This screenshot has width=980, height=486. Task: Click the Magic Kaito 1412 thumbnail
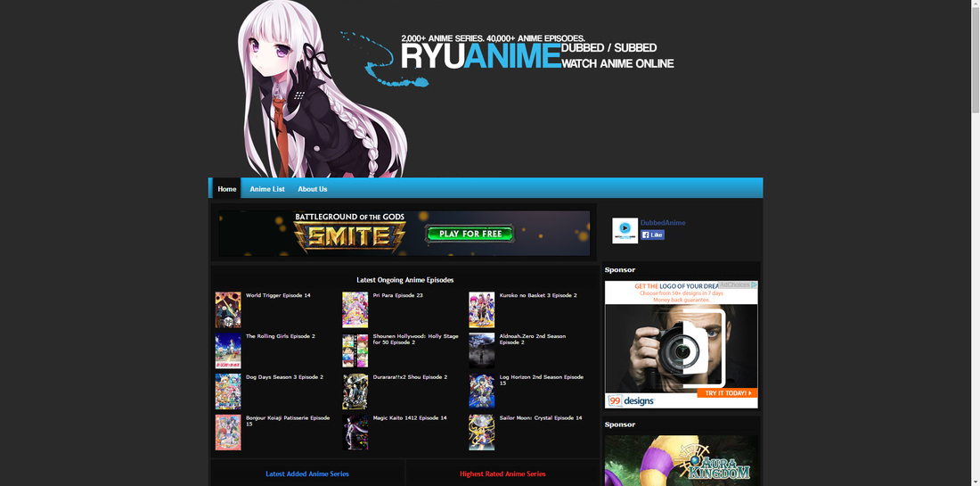(x=355, y=432)
